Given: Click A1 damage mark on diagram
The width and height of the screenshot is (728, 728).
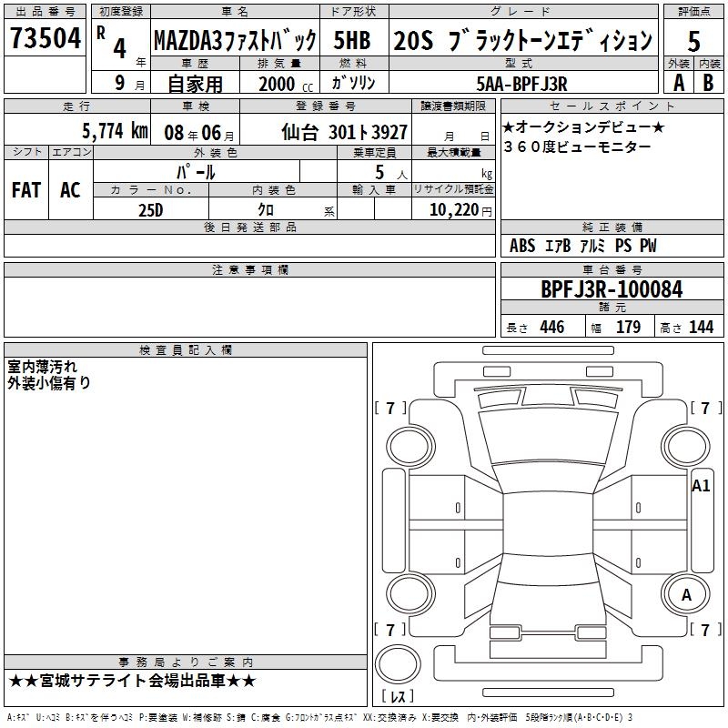Looking at the screenshot, I should pyautogui.click(x=701, y=486).
